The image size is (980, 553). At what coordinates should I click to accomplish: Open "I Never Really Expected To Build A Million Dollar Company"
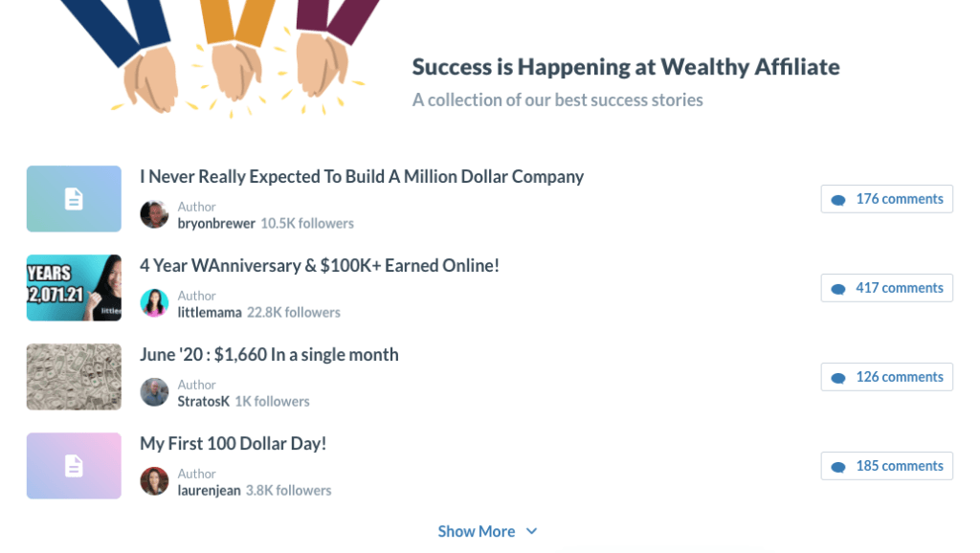(362, 177)
